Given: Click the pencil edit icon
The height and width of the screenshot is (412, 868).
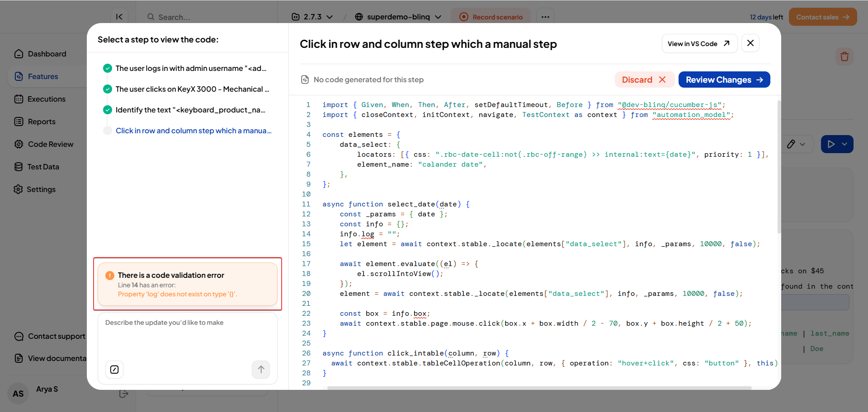Looking at the screenshot, I should [x=791, y=144].
